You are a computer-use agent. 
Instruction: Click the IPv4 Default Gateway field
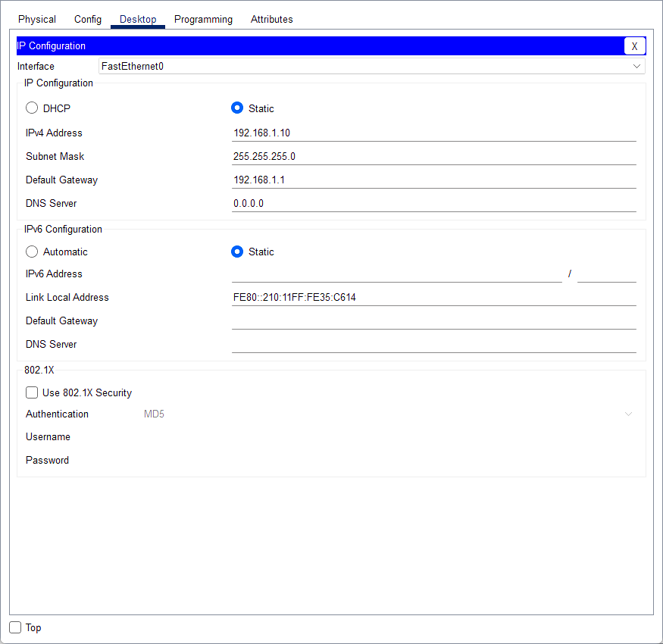click(433, 180)
